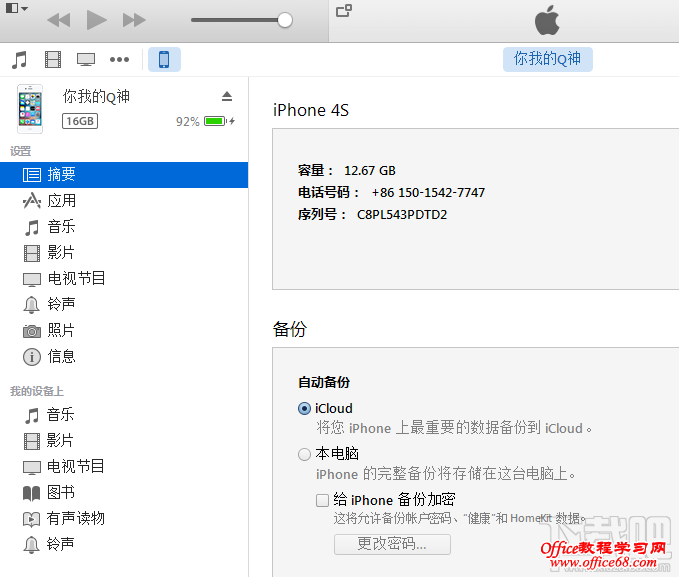Select 电视节目 under 设置
This screenshot has height=577, width=679.
click(x=124, y=279)
